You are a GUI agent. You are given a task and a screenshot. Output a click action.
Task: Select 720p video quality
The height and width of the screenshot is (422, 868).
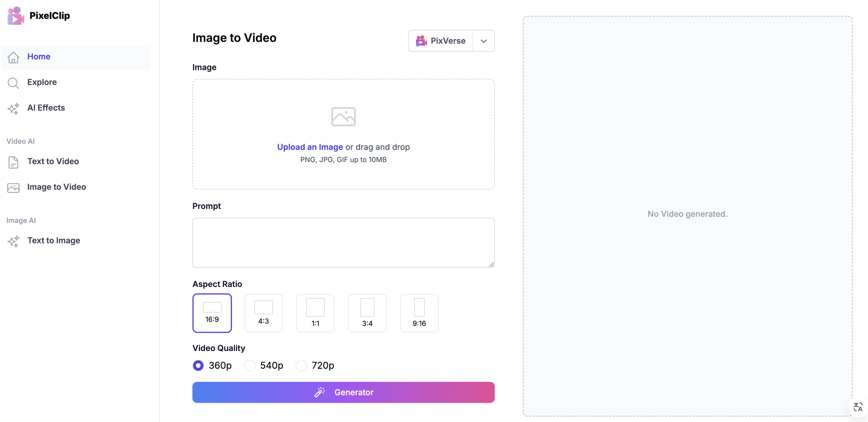tap(301, 365)
